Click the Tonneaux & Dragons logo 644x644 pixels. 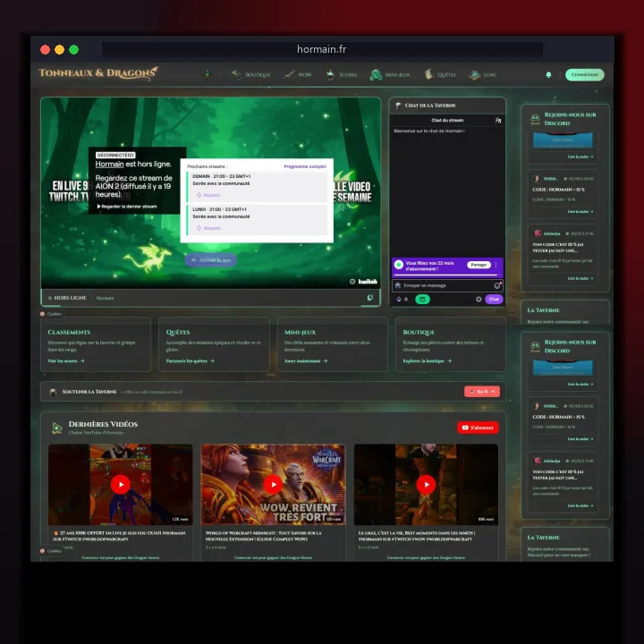[98, 73]
